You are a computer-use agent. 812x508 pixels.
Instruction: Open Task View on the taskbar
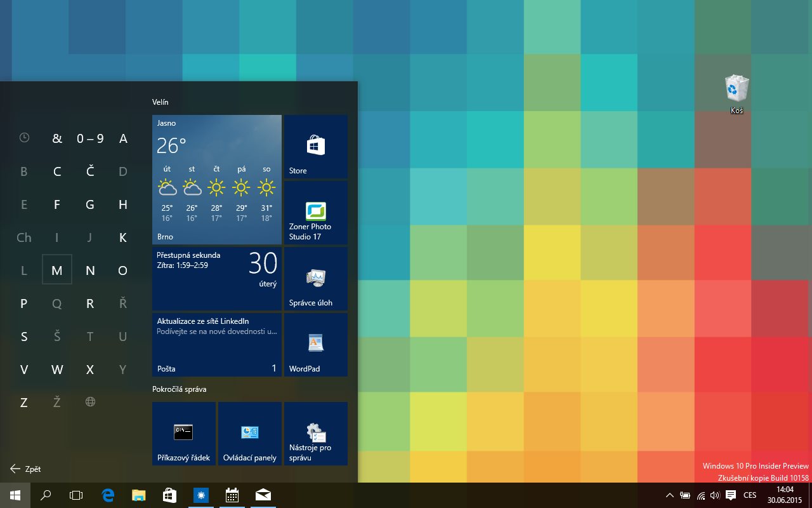(76, 495)
